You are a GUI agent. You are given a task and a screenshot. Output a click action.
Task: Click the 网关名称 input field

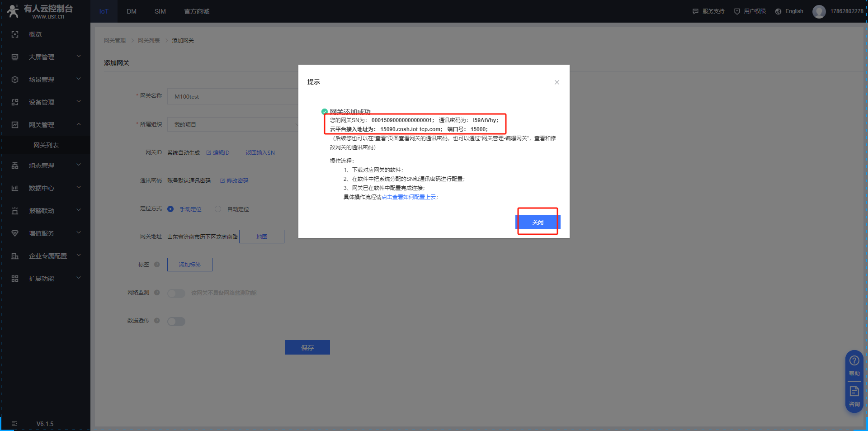point(233,96)
